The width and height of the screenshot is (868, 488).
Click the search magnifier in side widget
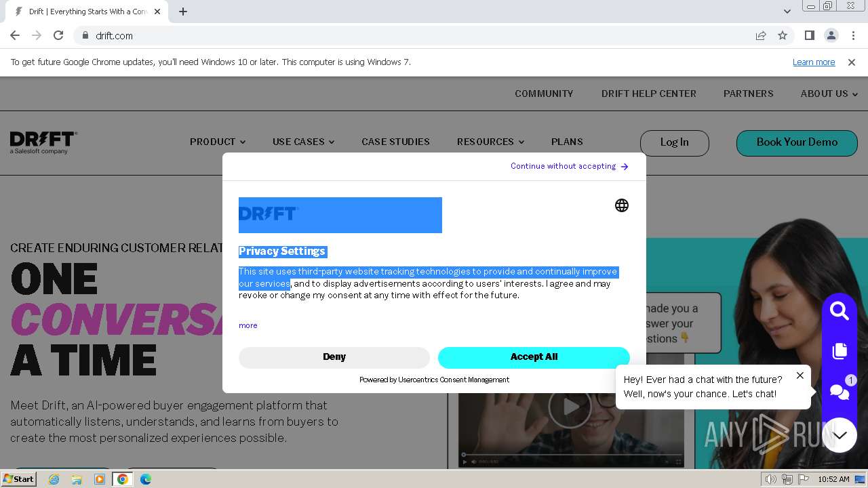[840, 311]
